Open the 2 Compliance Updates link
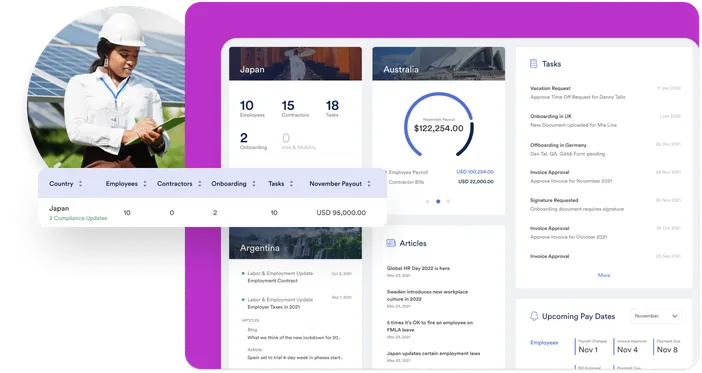Screen dimensions: 702x373 coord(78,218)
